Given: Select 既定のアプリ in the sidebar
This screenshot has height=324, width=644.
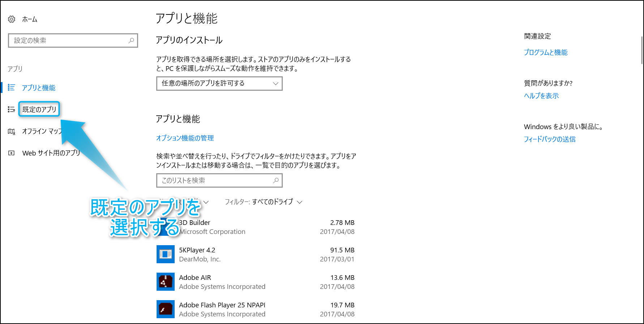Looking at the screenshot, I should [x=39, y=109].
